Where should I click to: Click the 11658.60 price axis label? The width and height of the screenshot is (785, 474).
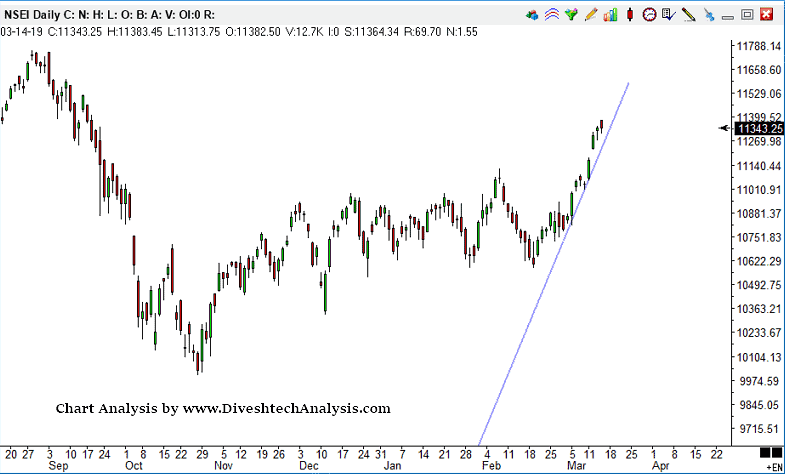pyautogui.click(x=759, y=70)
